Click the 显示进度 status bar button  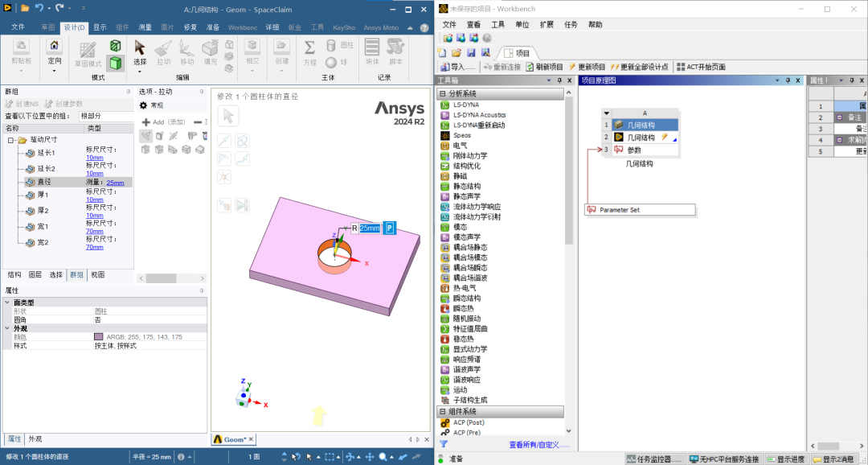point(785,459)
